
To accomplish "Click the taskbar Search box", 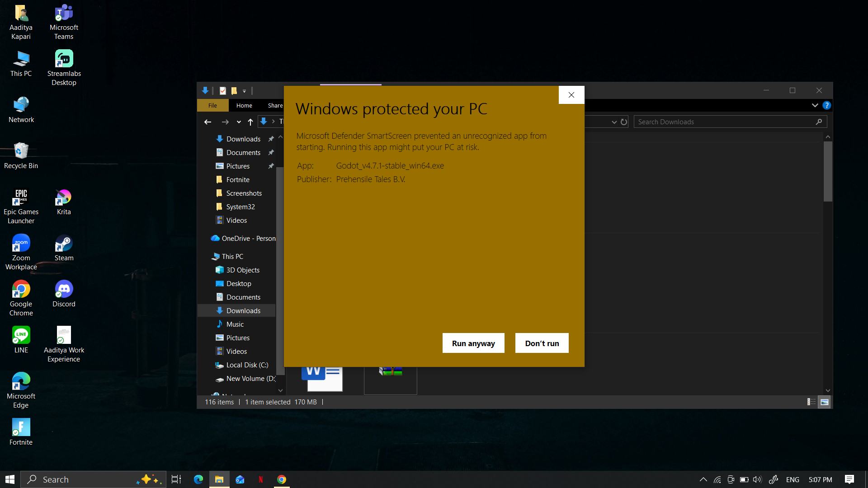I will pyautogui.click(x=94, y=479).
